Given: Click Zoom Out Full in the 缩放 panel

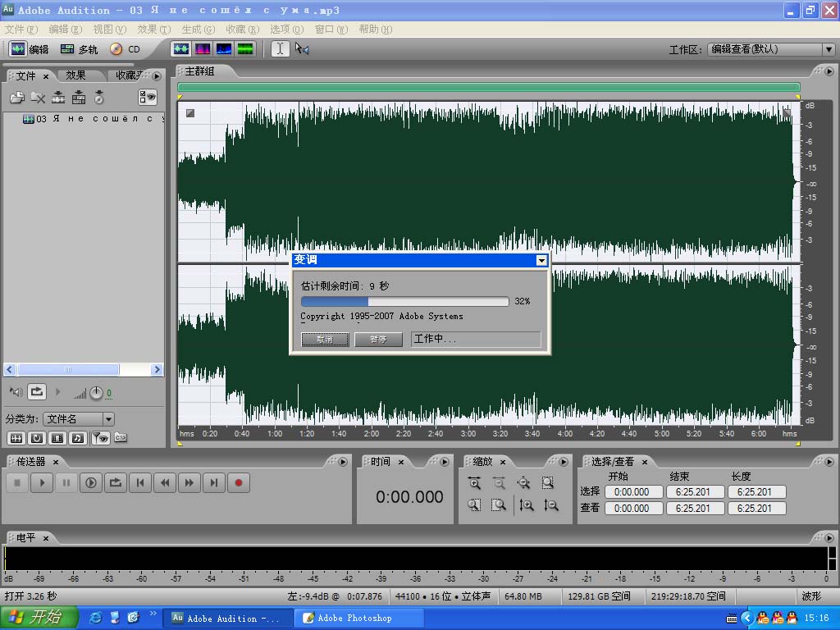Looking at the screenshot, I should pyautogui.click(x=523, y=483).
